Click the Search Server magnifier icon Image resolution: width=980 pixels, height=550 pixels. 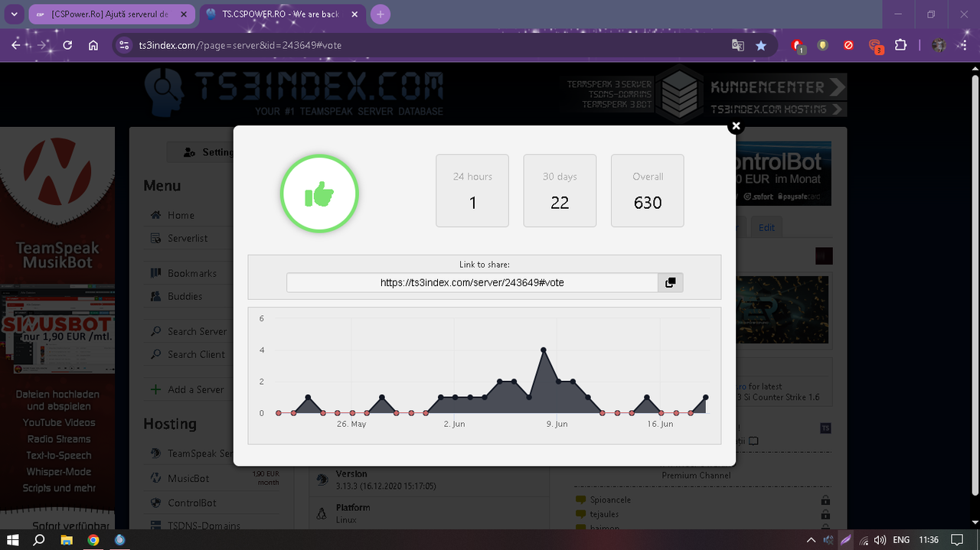(x=156, y=331)
